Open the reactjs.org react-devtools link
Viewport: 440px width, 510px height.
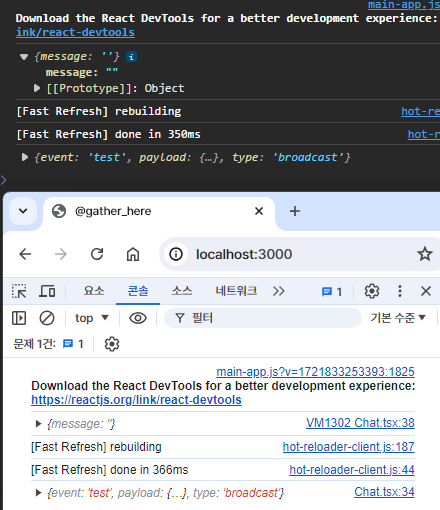click(136, 400)
